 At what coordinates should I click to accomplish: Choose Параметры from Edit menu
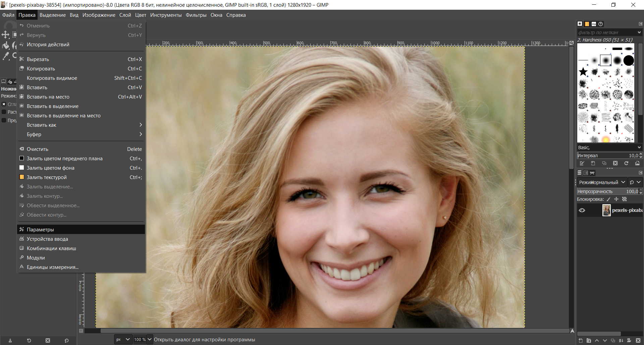(x=81, y=230)
